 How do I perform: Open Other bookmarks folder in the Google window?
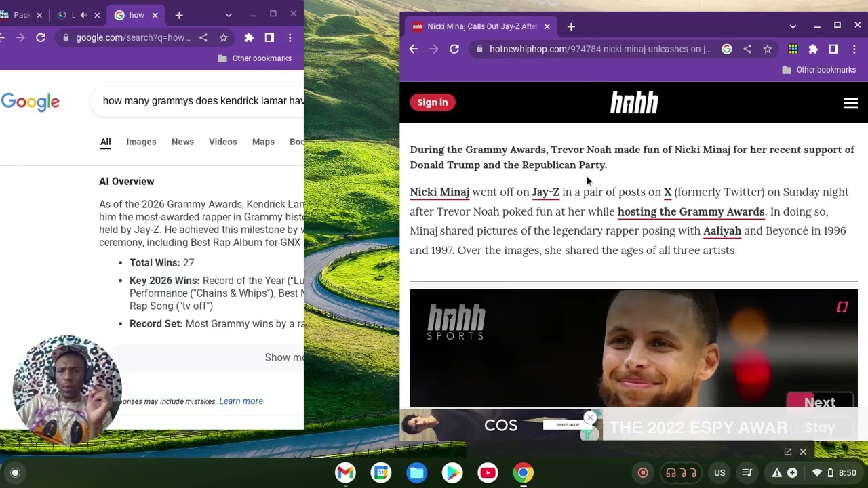pyautogui.click(x=254, y=58)
